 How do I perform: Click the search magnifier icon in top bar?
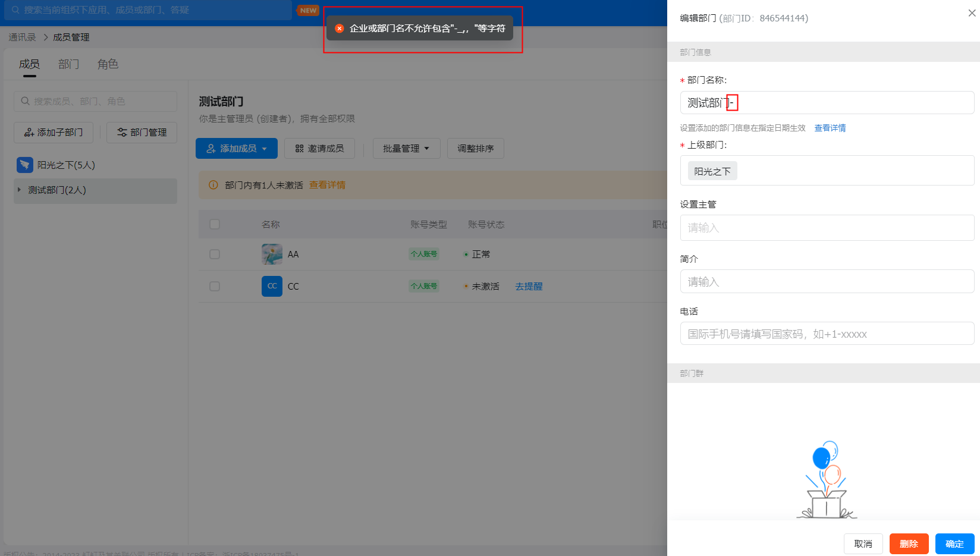coord(15,10)
